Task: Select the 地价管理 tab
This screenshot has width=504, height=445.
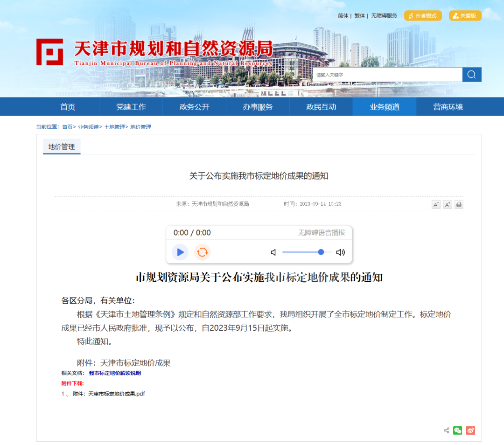Action: [x=62, y=147]
